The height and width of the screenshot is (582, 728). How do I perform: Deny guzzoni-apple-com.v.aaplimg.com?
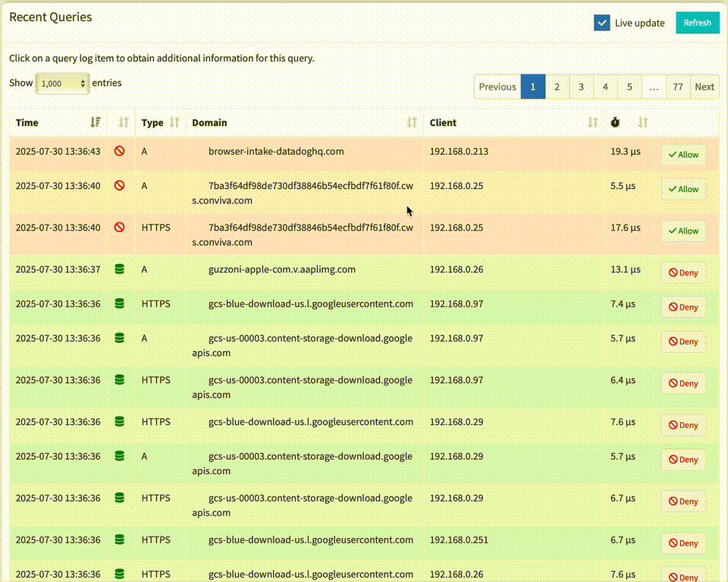click(x=683, y=272)
